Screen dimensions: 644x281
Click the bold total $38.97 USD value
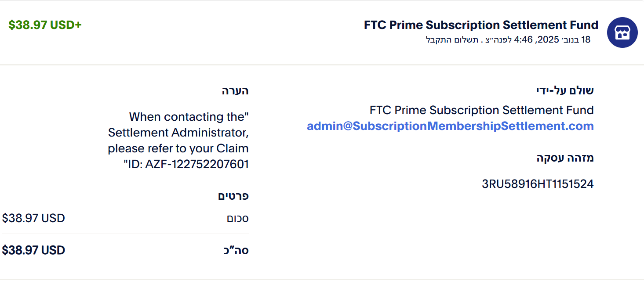(34, 251)
